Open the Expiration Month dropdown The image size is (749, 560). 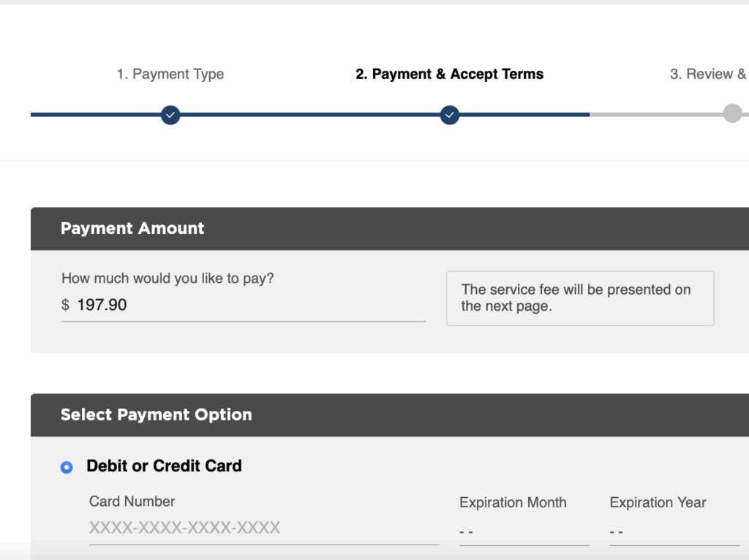[524, 531]
